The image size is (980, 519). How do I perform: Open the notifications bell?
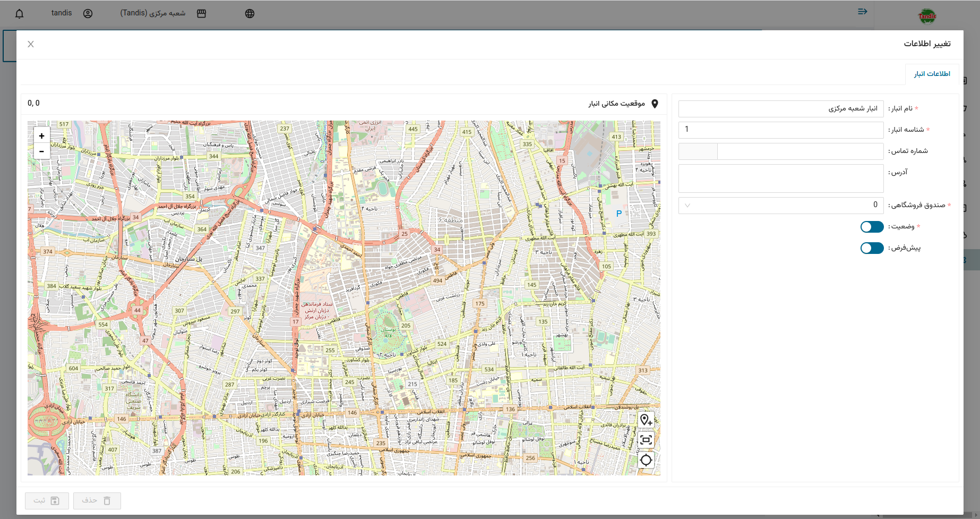pos(20,13)
